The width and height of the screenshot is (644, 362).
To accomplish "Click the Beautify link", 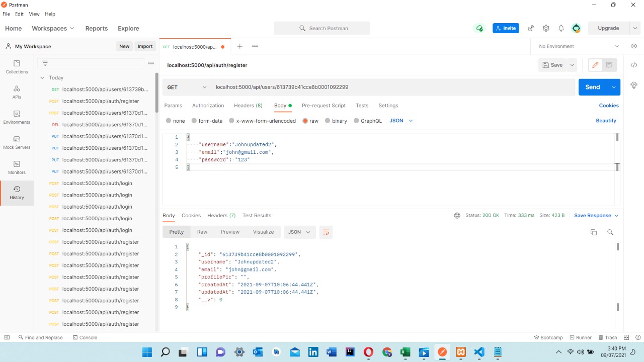I will point(606,121).
